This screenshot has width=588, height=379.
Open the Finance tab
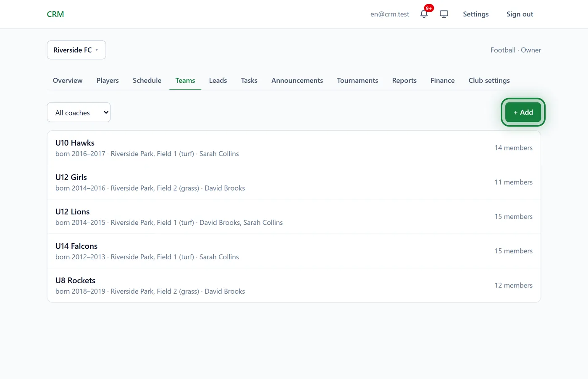[x=443, y=80]
